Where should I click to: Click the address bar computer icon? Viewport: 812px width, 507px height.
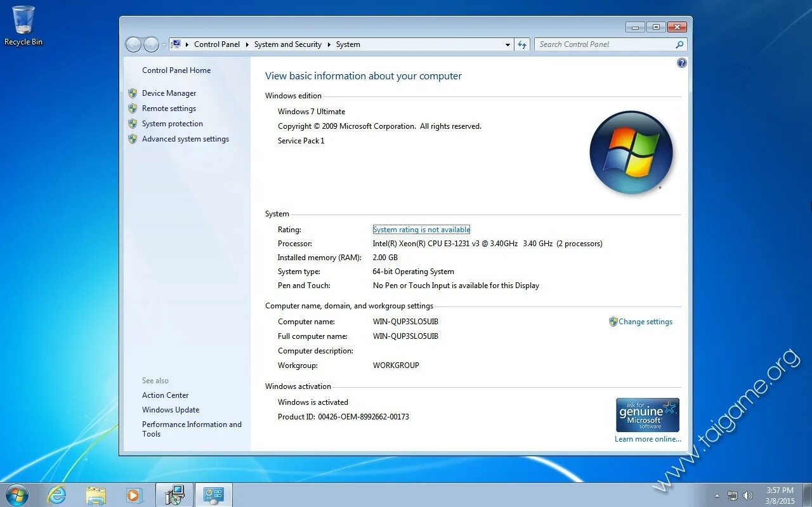176,44
